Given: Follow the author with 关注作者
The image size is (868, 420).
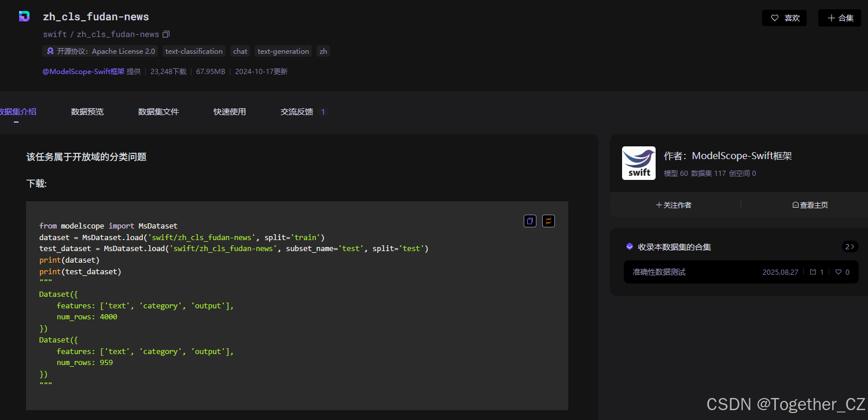Looking at the screenshot, I should click(x=674, y=205).
